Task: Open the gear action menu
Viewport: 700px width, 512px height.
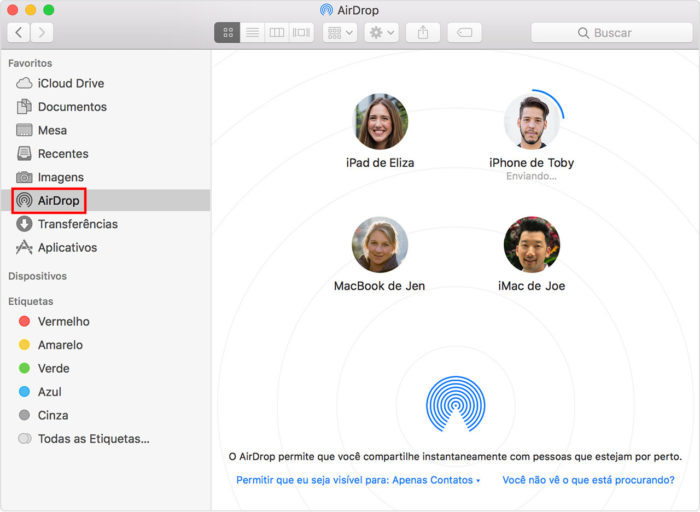Action: coord(382,33)
